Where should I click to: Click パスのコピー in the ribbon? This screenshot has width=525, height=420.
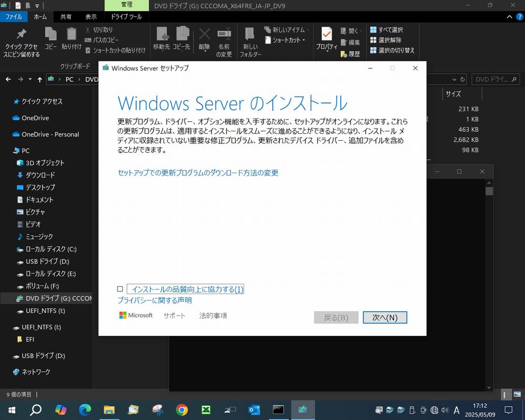click(x=101, y=40)
